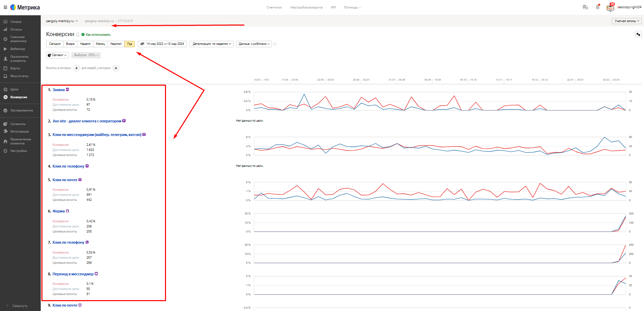Open the chat messages icon in header

click(x=585, y=7)
